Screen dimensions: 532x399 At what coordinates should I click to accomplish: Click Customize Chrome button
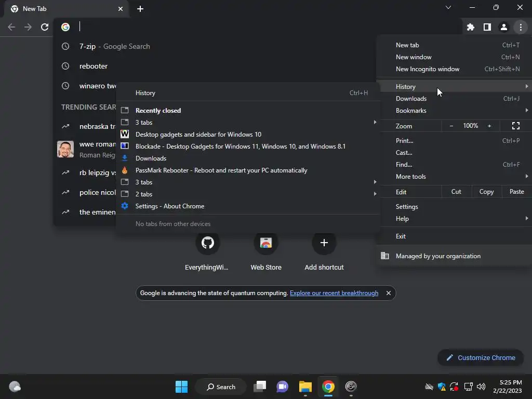[481, 357]
